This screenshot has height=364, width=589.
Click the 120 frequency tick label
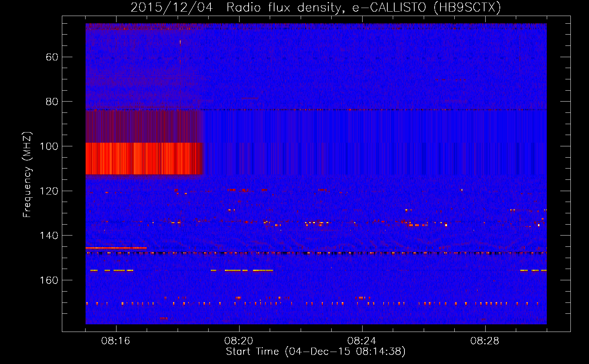pyautogui.click(x=49, y=191)
